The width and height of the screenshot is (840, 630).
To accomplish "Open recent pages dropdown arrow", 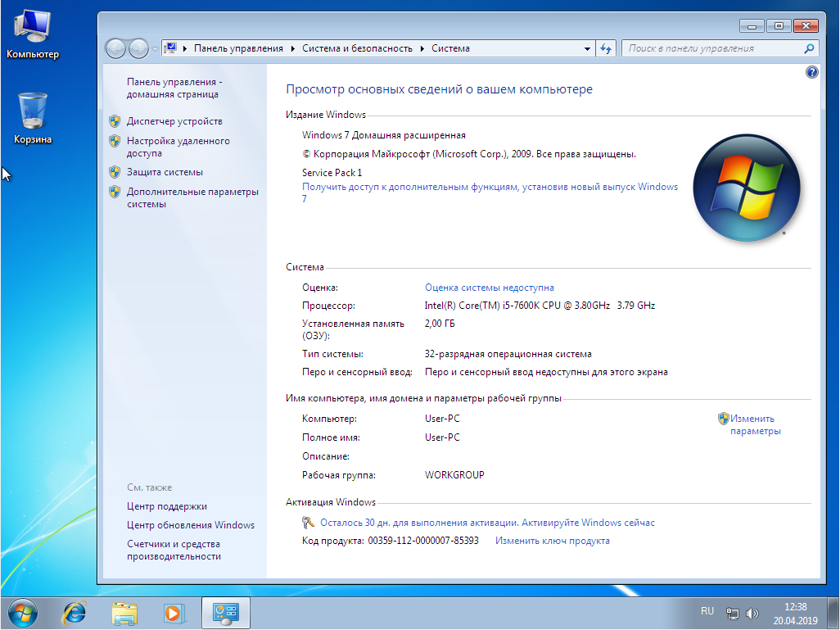I will (155, 49).
